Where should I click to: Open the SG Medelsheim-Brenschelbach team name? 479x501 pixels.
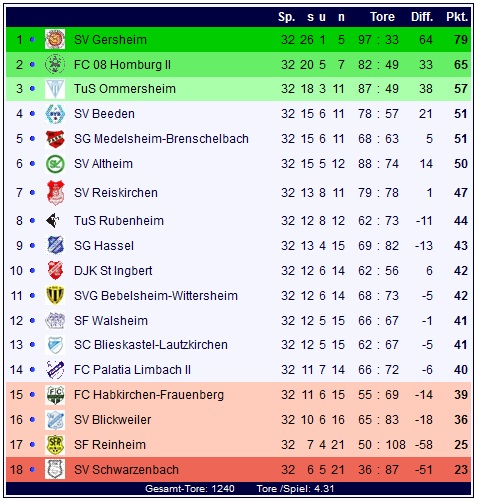[x=161, y=139]
